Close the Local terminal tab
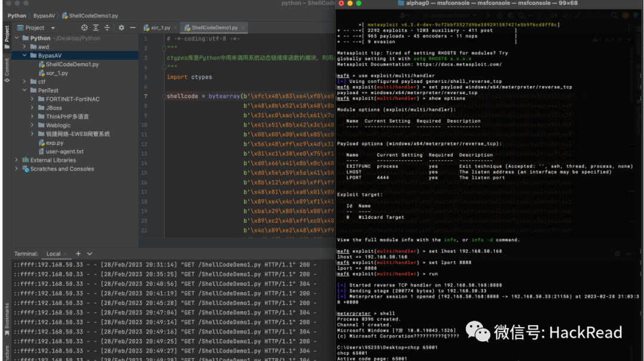644x361 pixels. [66, 254]
